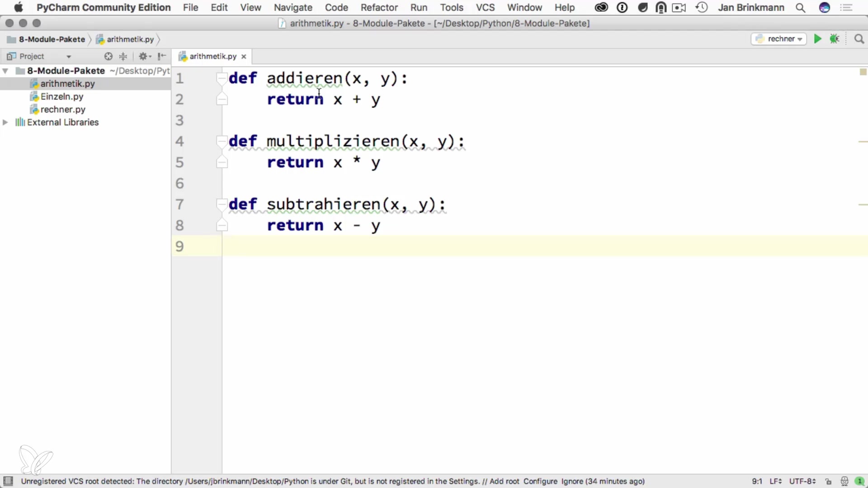This screenshot has width=868, height=488.
Task: Click the debug bug icon
Action: click(835, 39)
